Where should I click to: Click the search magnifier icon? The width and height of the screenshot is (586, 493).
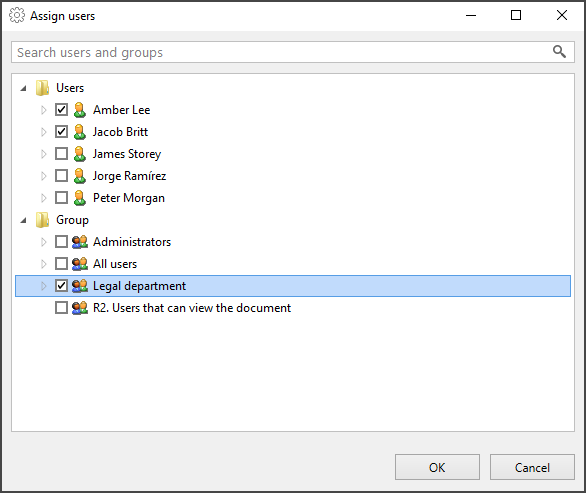[x=559, y=52]
